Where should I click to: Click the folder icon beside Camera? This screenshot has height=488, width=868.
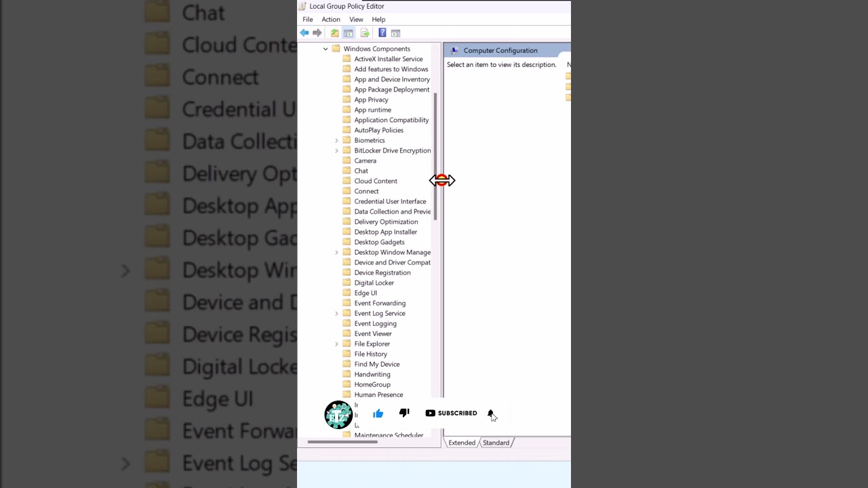347,161
